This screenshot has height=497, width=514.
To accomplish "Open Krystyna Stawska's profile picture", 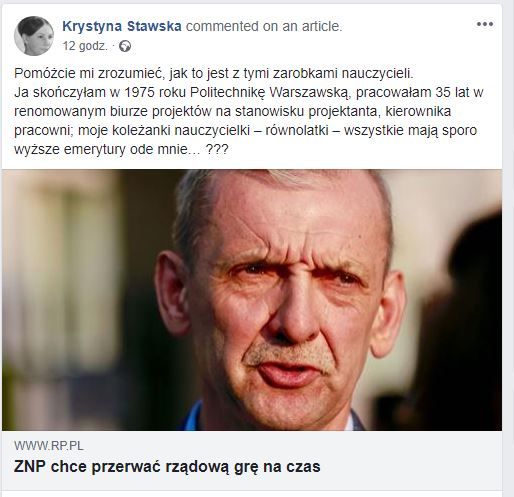I will [34, 36].
